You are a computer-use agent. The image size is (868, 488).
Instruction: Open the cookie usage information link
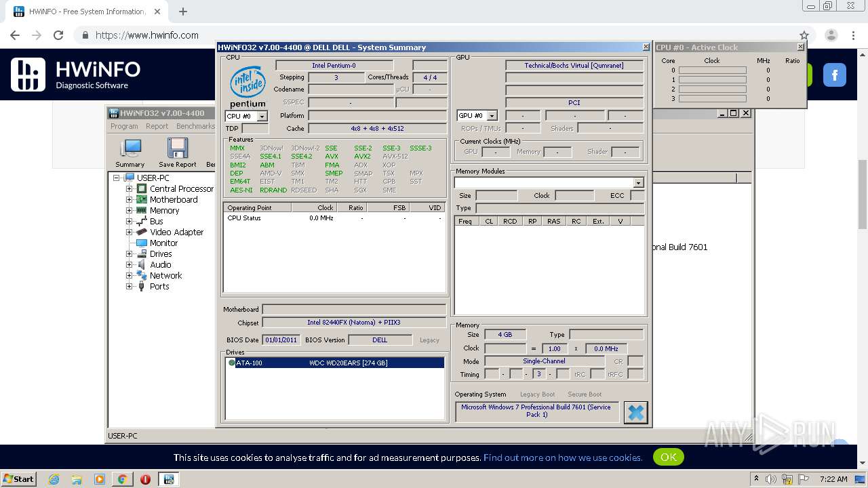coord(563,457)
